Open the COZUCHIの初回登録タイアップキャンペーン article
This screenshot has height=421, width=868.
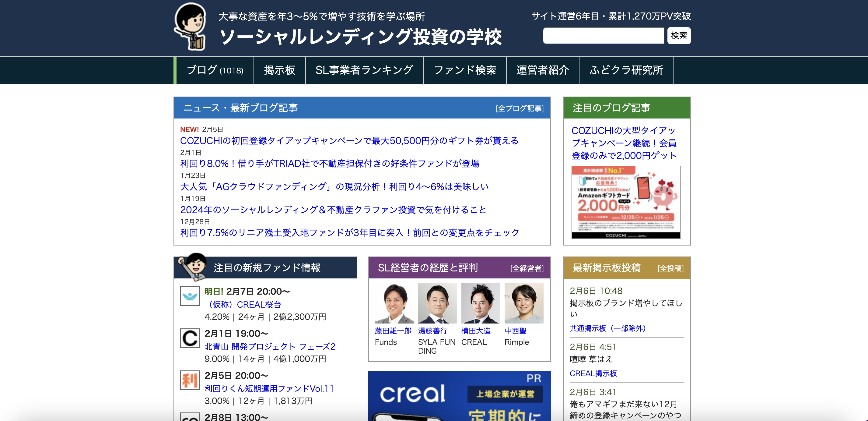[x=349, y=141]
